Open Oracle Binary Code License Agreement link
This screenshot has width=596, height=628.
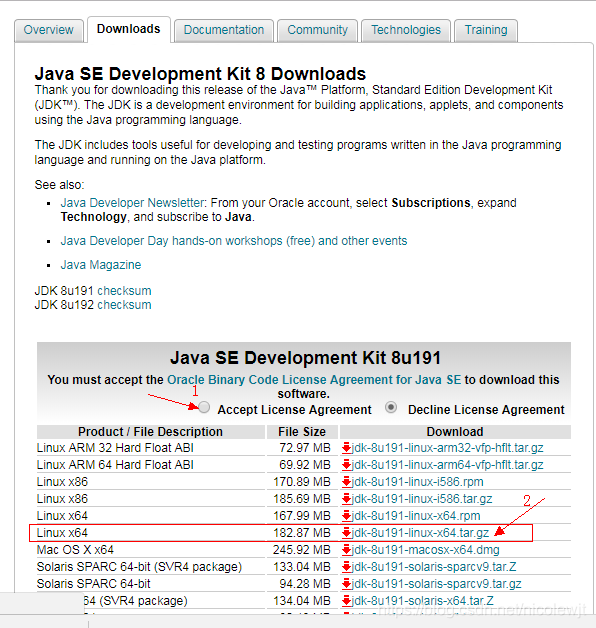[314, 380]
